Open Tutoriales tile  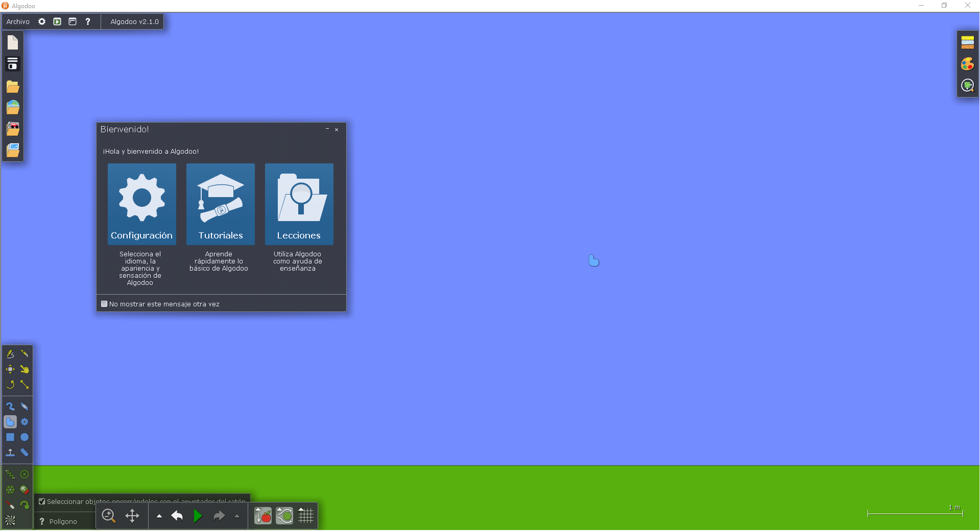tap(221, 204)
